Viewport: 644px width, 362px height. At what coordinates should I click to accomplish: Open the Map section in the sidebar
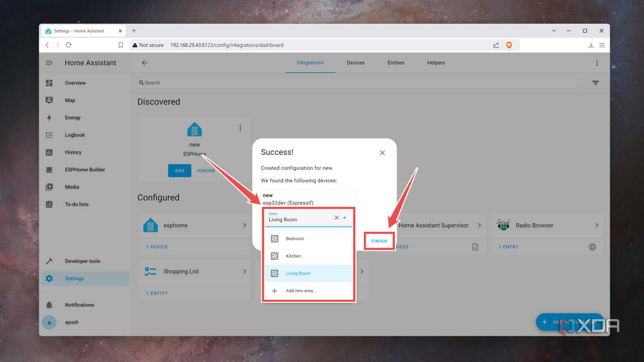pos(70,100)
